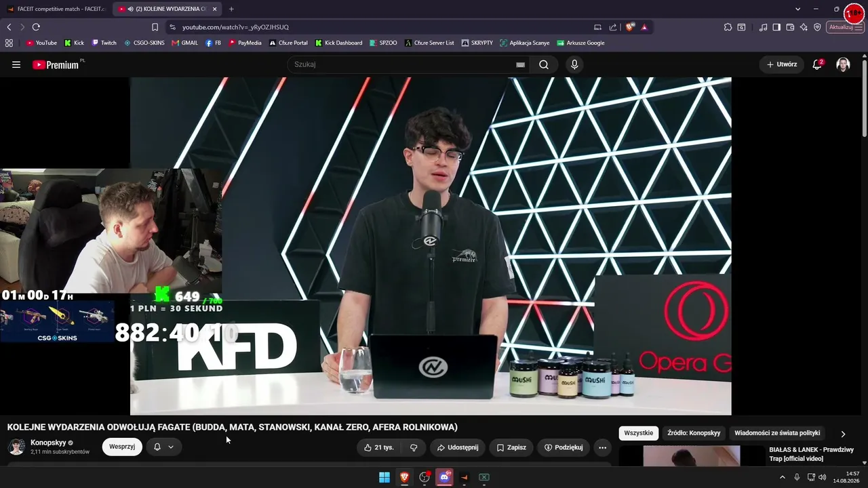This screenshot has width=868, height=488.
Task: Like the video with 21 tys. likes
Action: 378,447
